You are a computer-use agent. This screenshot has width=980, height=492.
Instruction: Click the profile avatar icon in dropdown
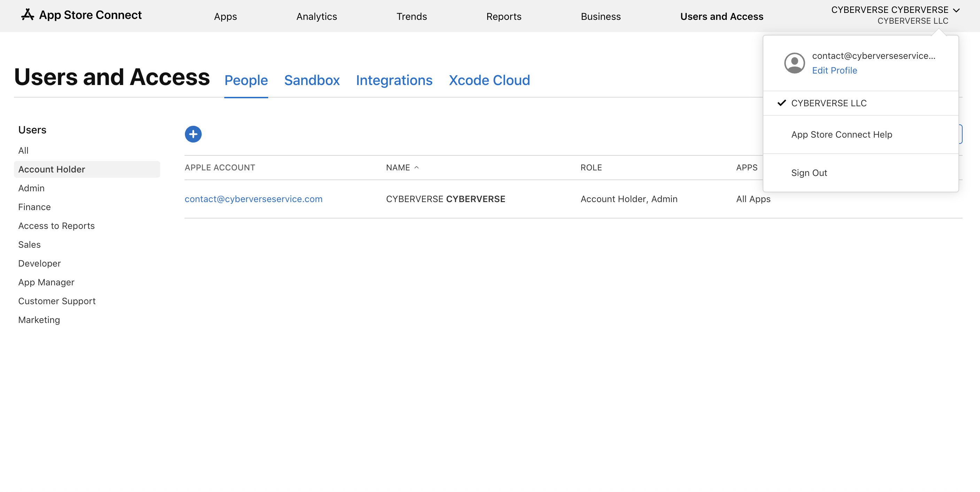(795, 63)
